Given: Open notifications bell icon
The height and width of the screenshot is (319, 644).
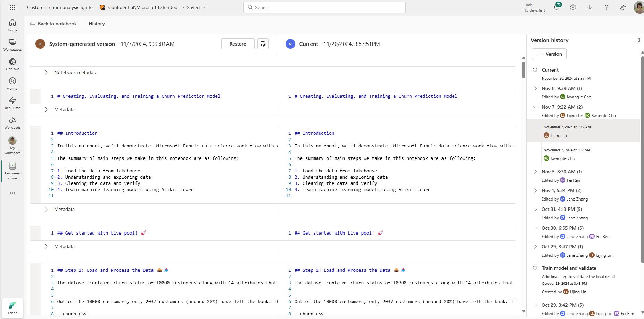Looking at the screenshot, I should 556,7.
